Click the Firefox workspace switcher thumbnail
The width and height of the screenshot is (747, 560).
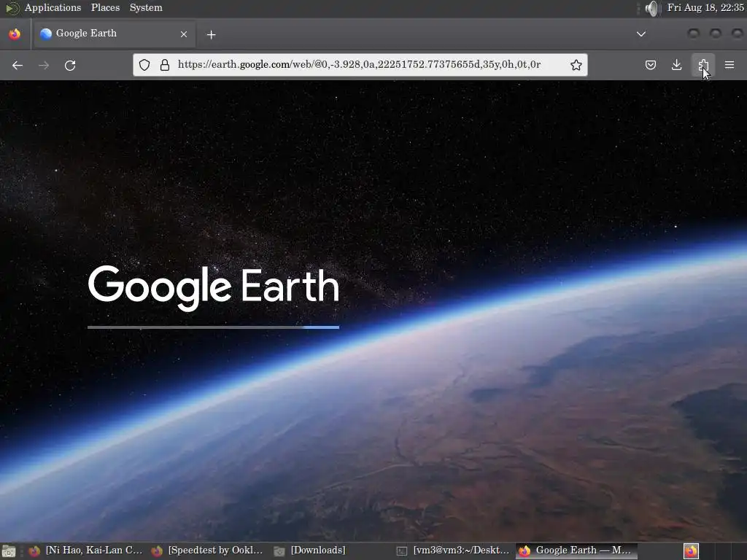coord(692,551)
